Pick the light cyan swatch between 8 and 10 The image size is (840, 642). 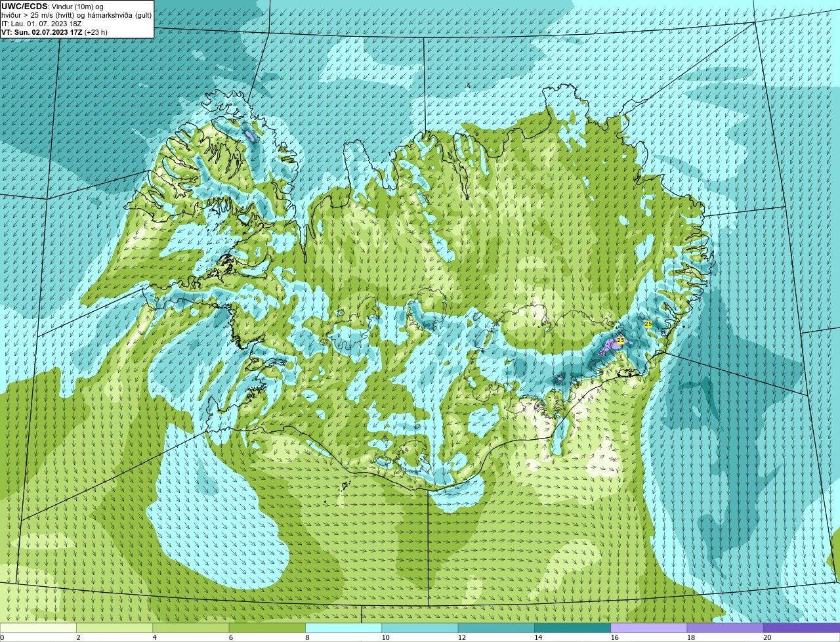(343, 628)
